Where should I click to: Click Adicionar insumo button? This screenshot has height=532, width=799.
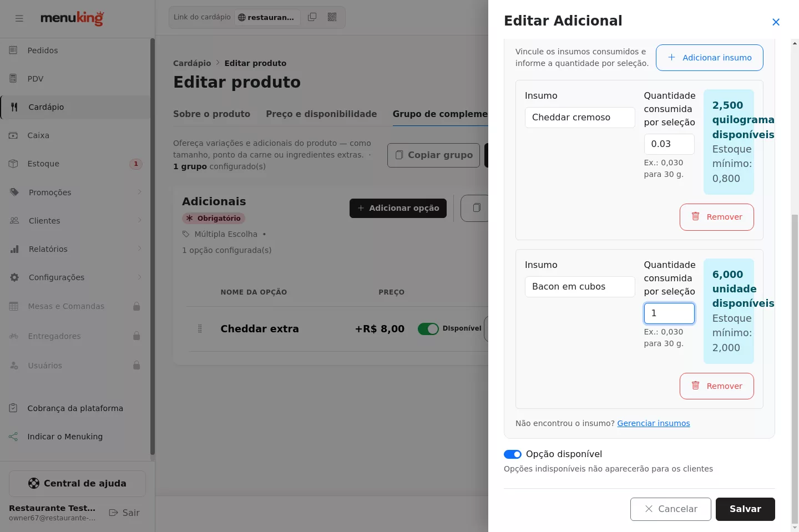[710, 58]
